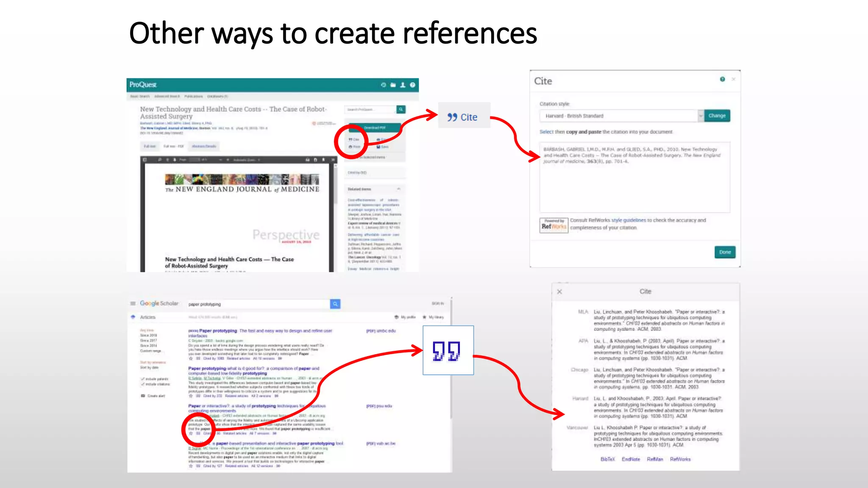Select the Abstract/Details tab

click(204, 146)
